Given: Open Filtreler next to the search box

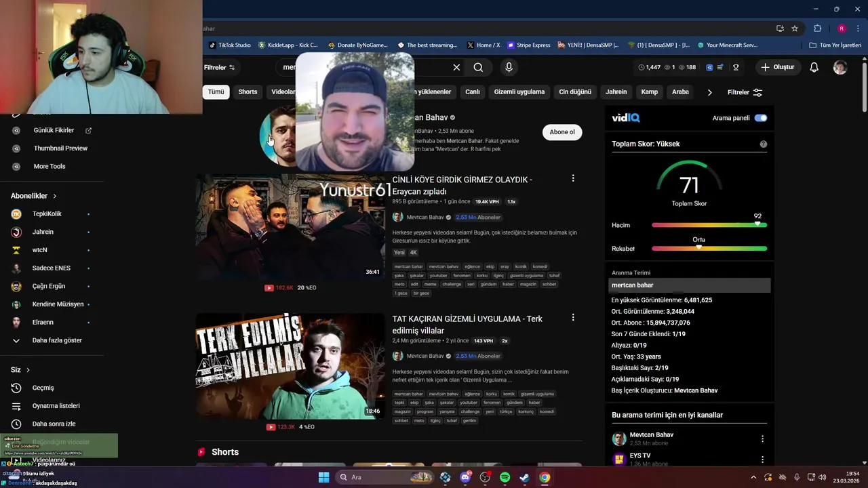Looking at the screenshot, I should point(220,67).
